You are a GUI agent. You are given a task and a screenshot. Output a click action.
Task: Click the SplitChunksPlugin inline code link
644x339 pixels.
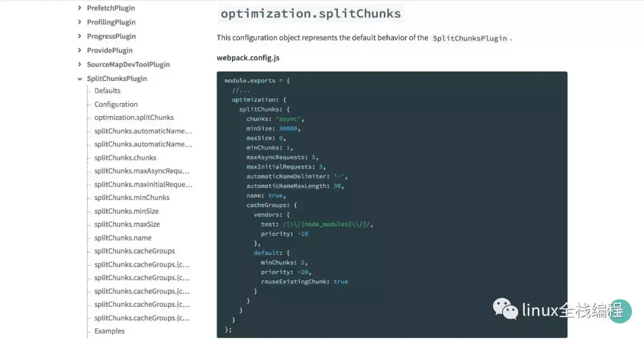click(x=470, y=38)
